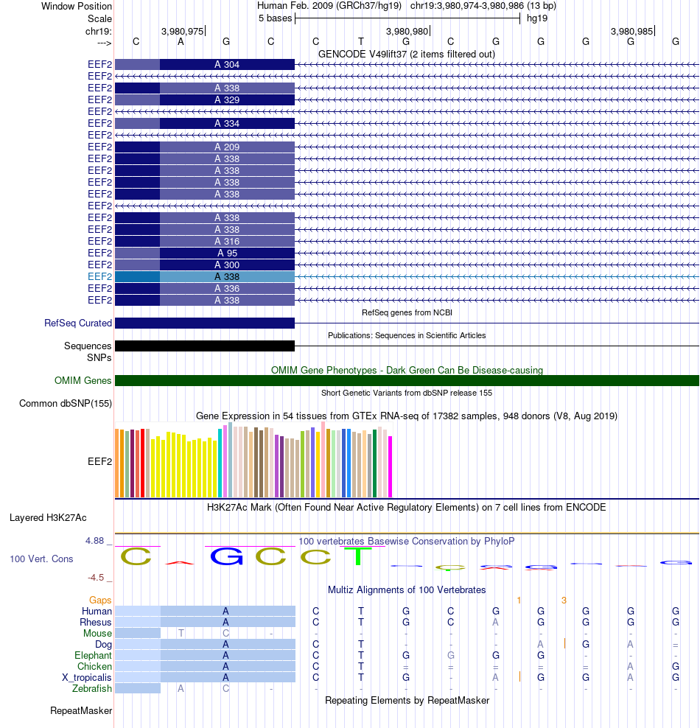Select the X_tropicalis species label
This screenshot has width=700, height=728.
tap(87, 678)
